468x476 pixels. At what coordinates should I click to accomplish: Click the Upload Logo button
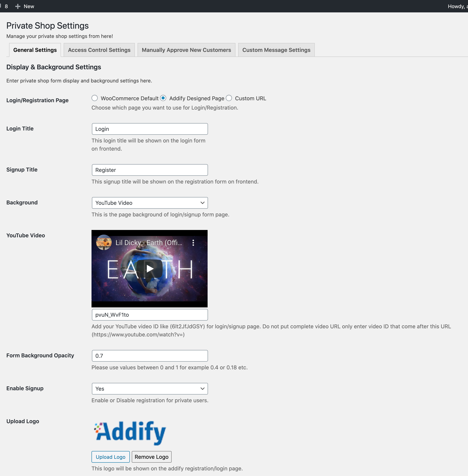click(111, 457)
